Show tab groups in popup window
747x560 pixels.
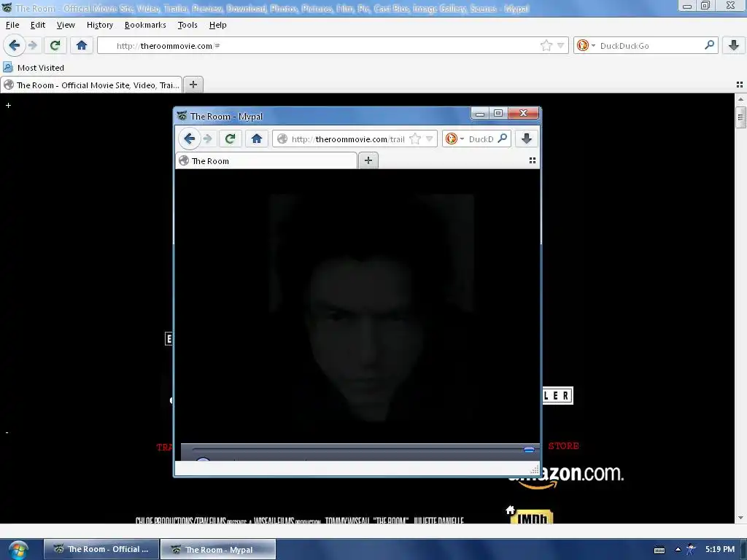(x=533, y=160)
